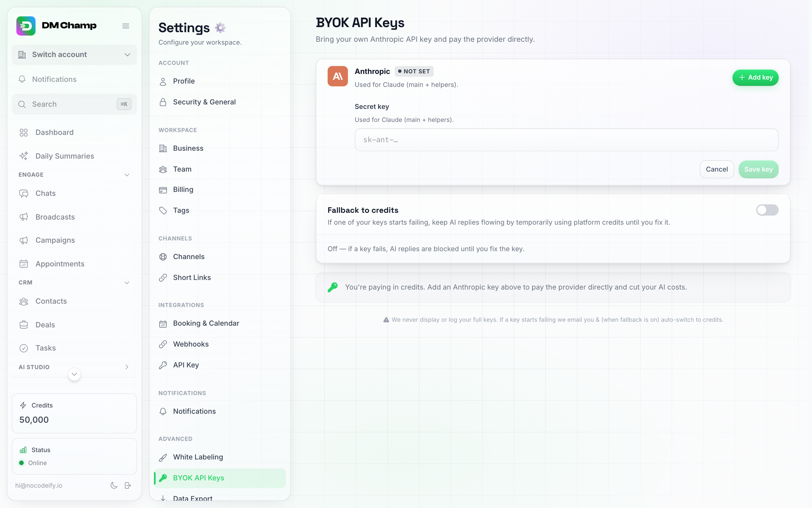This screenshot has height=508, width=812.
Task: Click the Contacts people icon
Action: click(23, 301)
